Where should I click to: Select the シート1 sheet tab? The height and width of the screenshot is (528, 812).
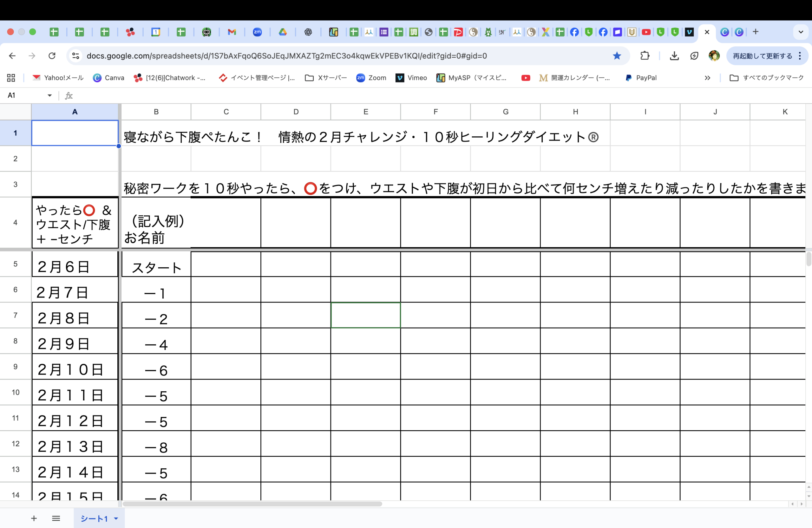click(94, 519)
